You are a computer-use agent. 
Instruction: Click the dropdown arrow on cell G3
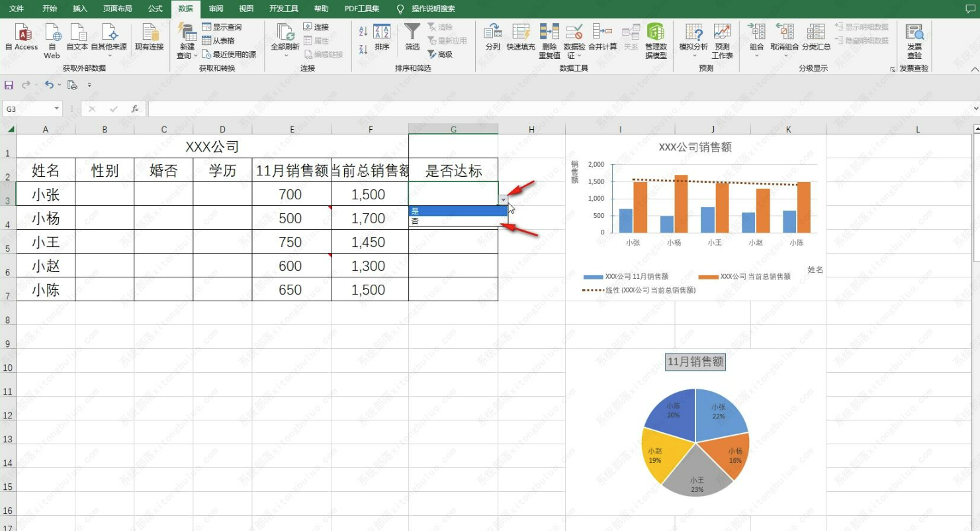tap(504, 199)
